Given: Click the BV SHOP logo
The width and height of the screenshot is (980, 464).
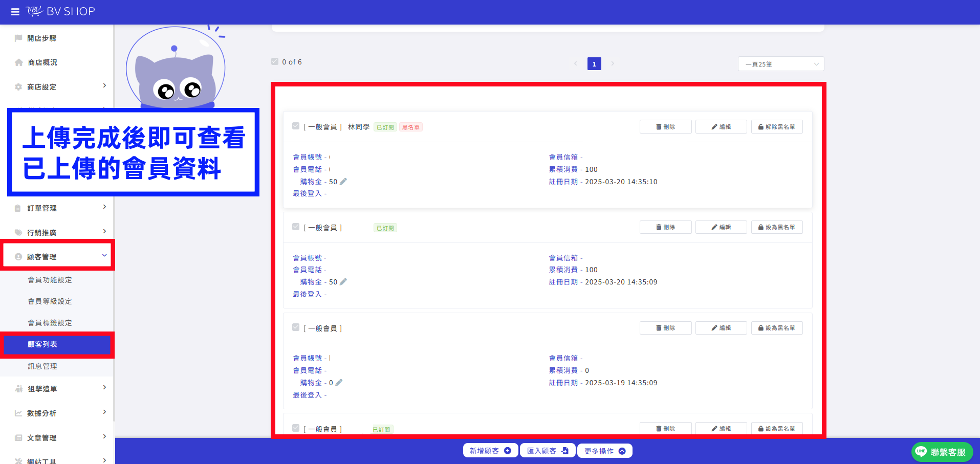Looking at the screenshot, I should 61,11.
